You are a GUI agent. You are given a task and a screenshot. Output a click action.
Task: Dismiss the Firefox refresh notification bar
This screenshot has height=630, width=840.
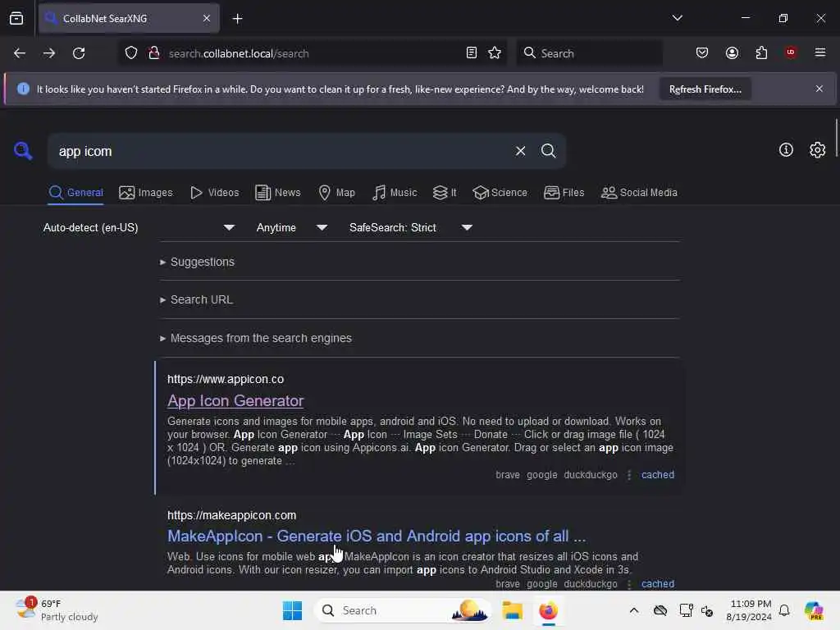click(x=819, y=89)
